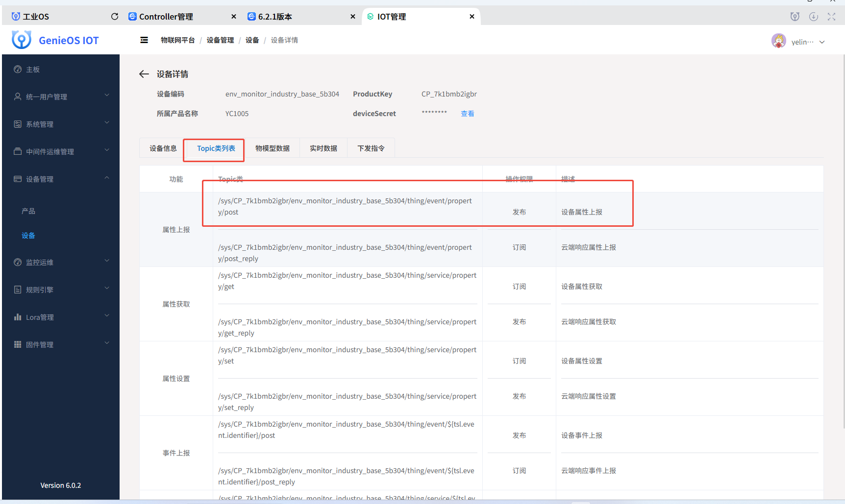845x504 pixels.
Task: Click the circular download icon in top-right toolbar
Action: (814, 16)
